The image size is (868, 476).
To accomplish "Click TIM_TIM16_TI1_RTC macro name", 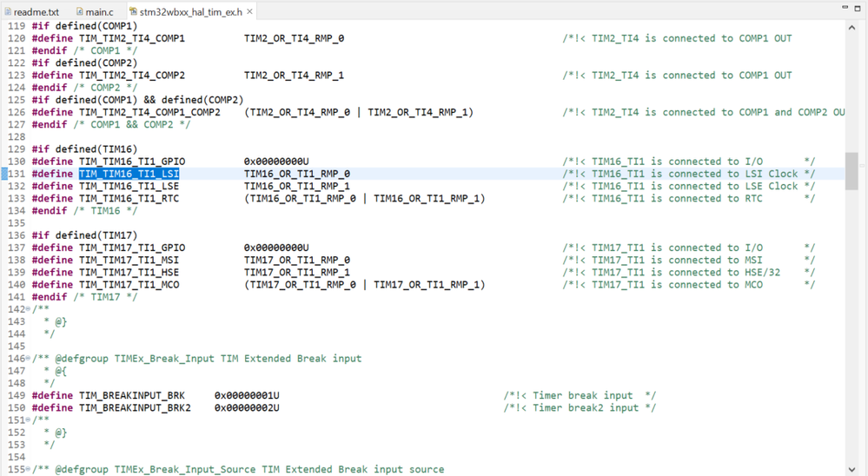I will 129,198.
